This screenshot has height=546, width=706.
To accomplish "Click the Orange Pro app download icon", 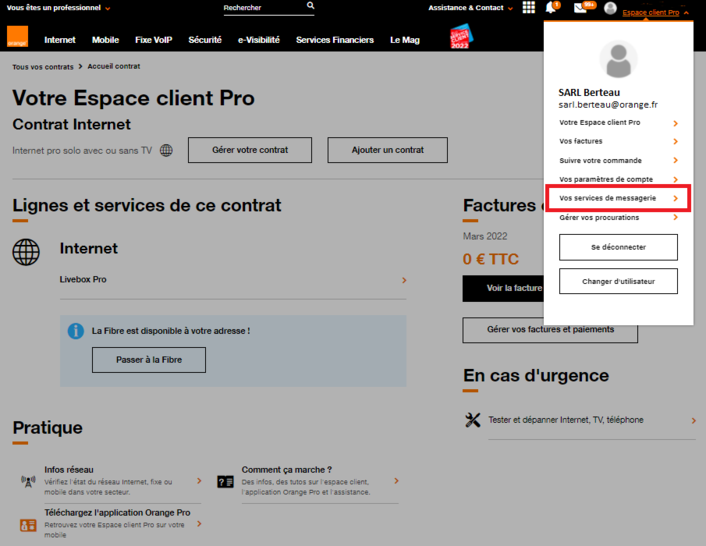I will coord(28,525).
